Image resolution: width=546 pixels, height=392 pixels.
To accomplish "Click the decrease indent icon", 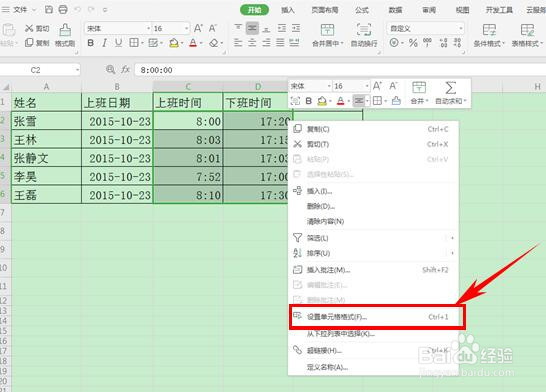I will coord(282,28).
